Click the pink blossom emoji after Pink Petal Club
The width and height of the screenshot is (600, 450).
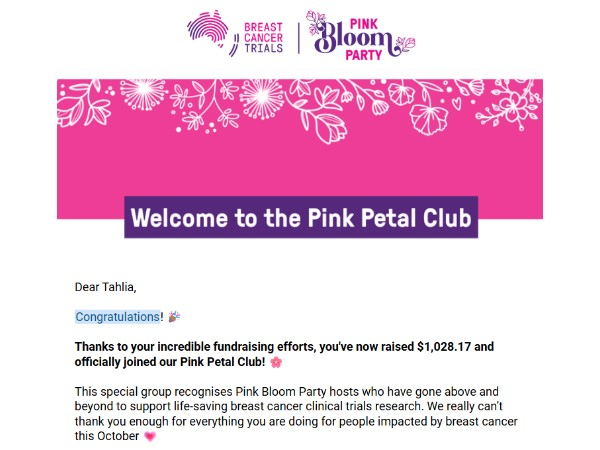(x=276, y=362)
